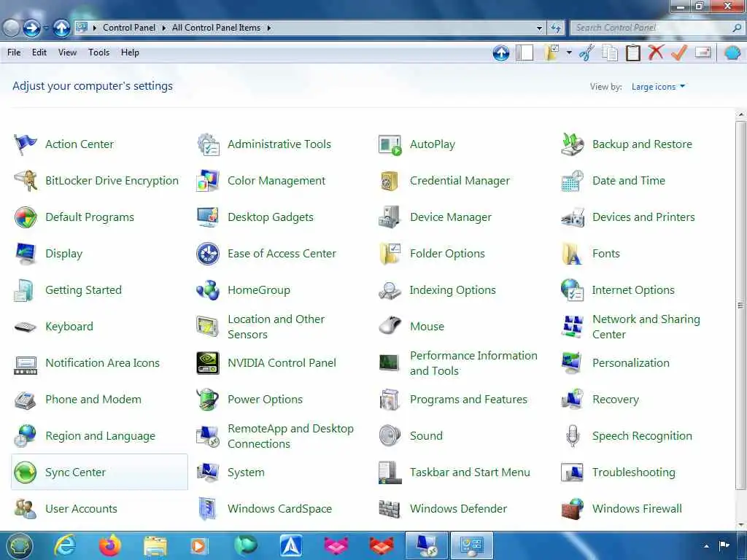Open the Taskbar and Start Menu link
This screenshot has height=560, width=747.
pyautogui.click(x=470, y=472)
